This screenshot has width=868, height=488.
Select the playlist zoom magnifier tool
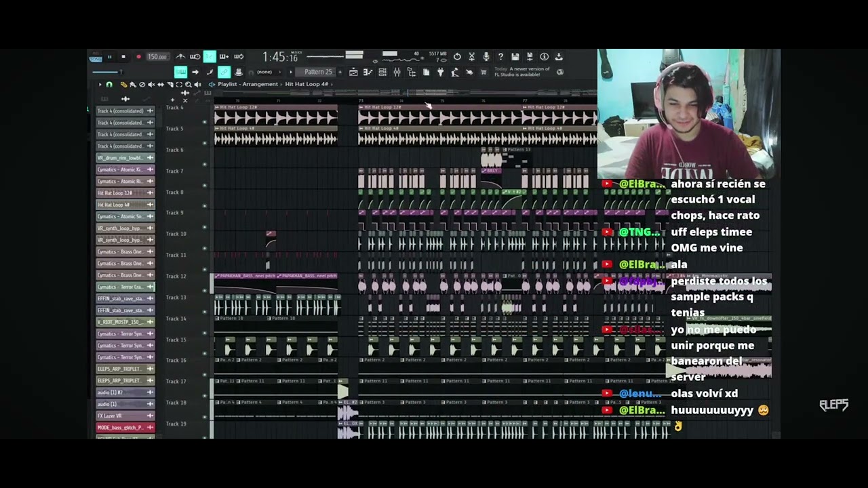189,85
